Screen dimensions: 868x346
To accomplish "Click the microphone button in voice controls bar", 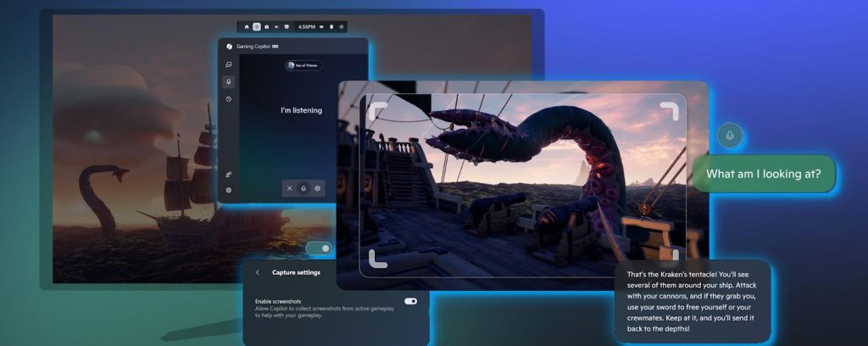I will 303,188.
